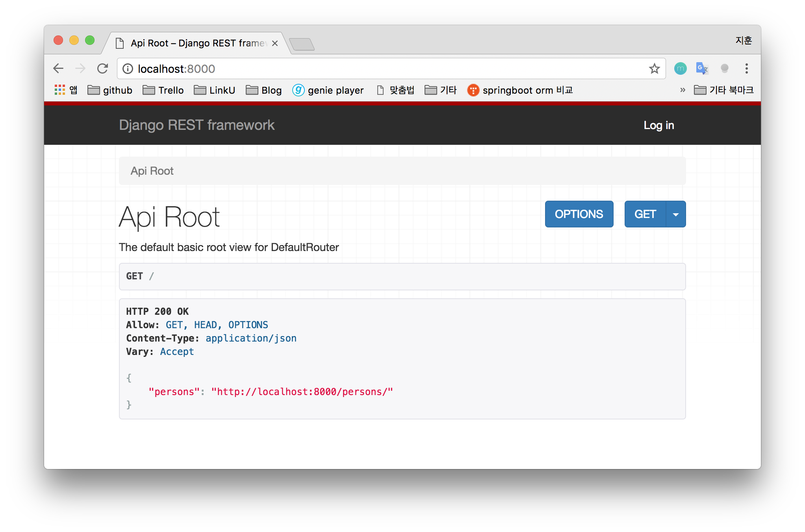
Task: Show hidden bookmarks with the double chevron
Action: click(683, 90)
